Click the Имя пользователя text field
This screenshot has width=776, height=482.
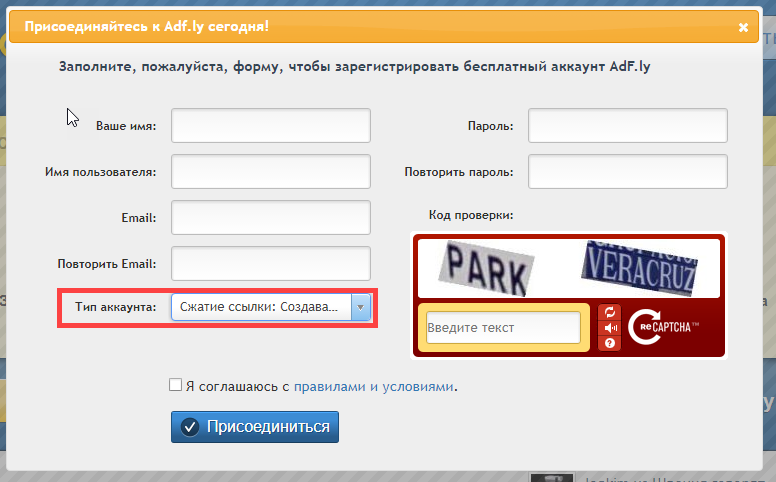tap(271, 172)
